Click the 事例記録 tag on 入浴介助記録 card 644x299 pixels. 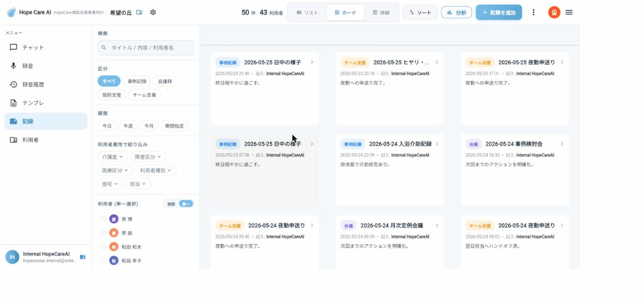pyautogui.click(x=353, y=144)
